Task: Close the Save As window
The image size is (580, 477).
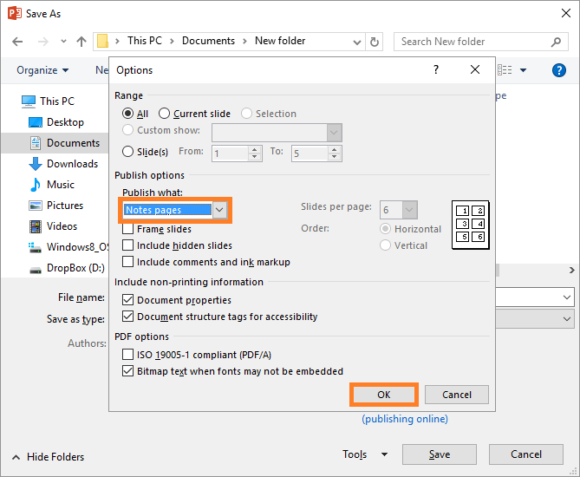Action: coord(566,13)
